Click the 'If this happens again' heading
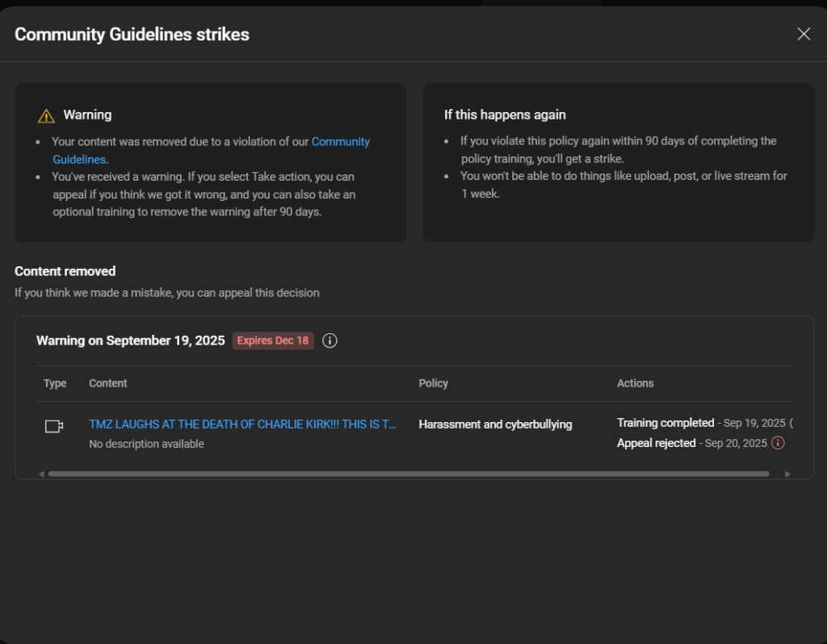The image size is (827, 644). pyautogui.click(x=505, y=115)
